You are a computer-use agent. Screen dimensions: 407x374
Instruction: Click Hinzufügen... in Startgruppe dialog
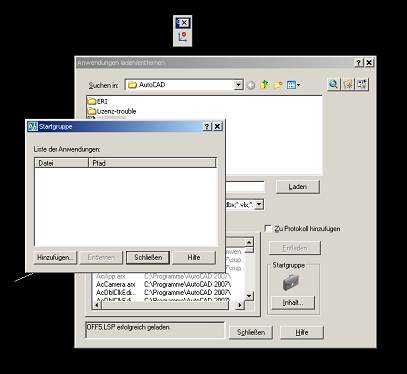pyautogui.click(x=55, y=258)
